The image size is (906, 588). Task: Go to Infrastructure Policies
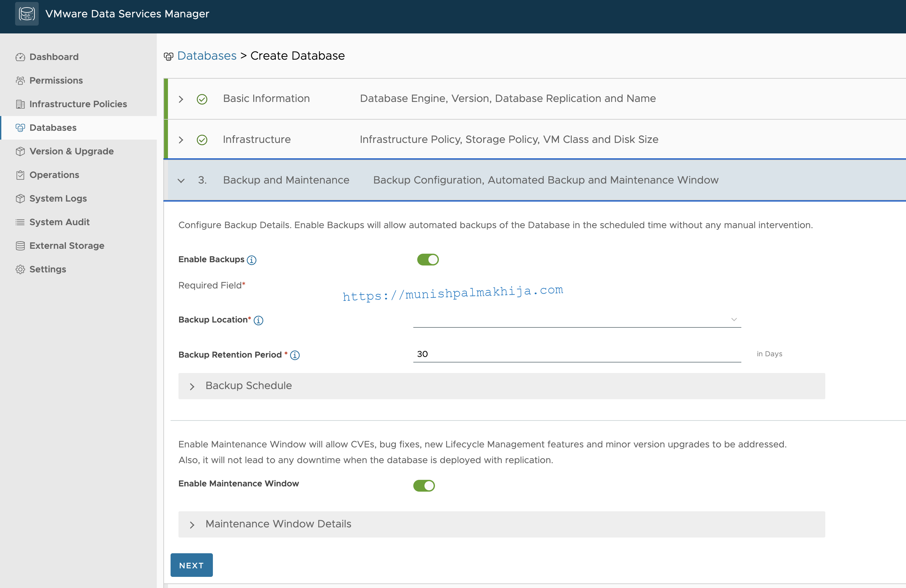point(78,104)
